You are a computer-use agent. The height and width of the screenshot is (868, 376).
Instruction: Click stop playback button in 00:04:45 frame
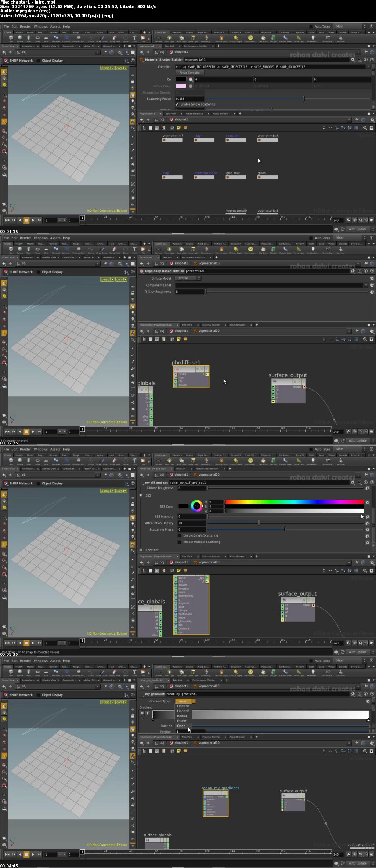(26, 854)
